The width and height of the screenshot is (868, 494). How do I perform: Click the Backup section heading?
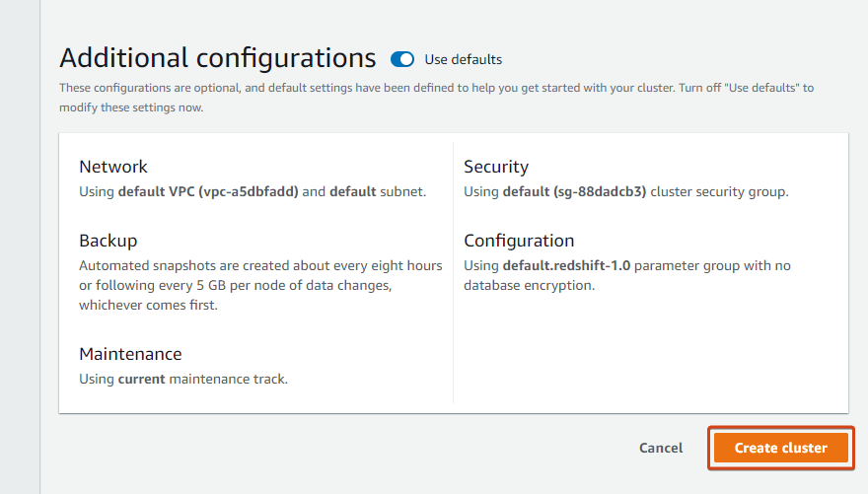click(x=108, y=241)
